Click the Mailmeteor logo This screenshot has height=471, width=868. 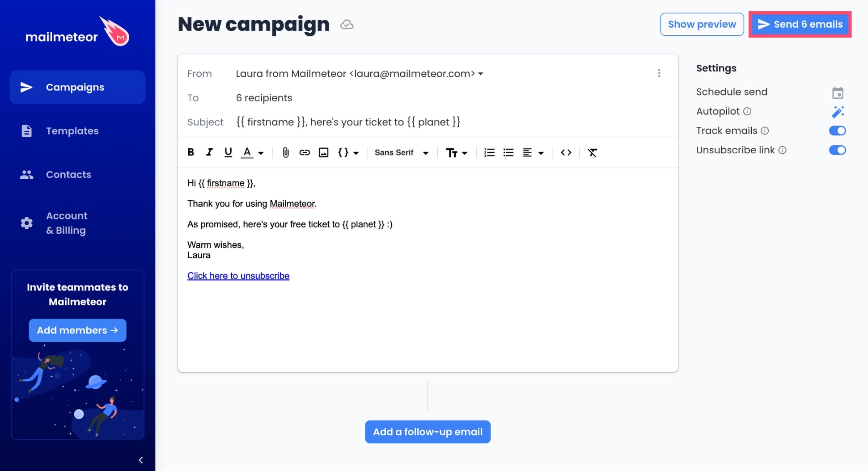point(77,31)
